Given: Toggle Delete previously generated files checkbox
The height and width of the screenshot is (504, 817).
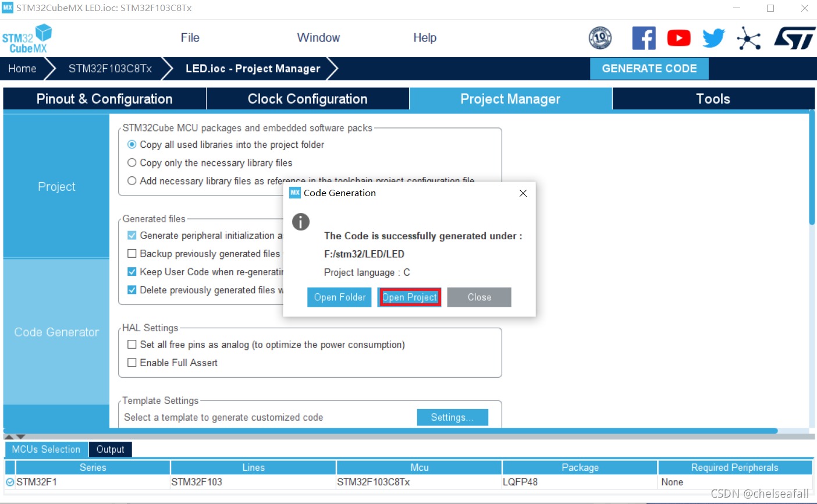Looking at the screenshot, I should pos(132,289).
